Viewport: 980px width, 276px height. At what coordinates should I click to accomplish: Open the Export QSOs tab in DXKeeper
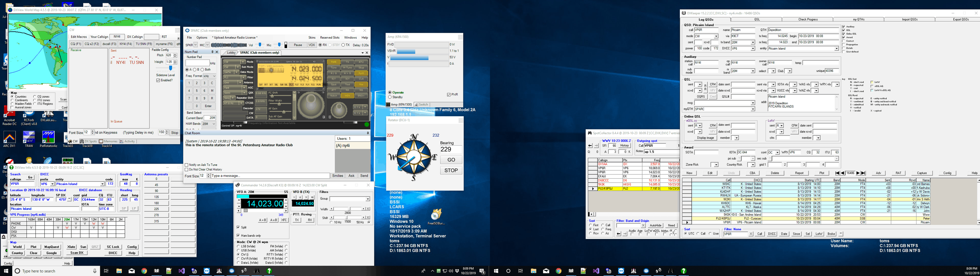point(961,19)
